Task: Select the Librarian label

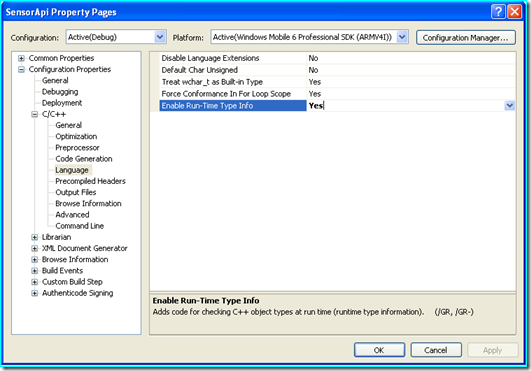Action: click(57, 237)
